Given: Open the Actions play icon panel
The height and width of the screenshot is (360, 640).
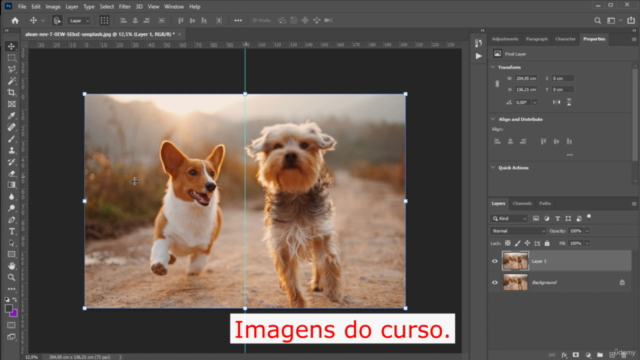Looking at the screenshot, I should (x=479, y=56).
